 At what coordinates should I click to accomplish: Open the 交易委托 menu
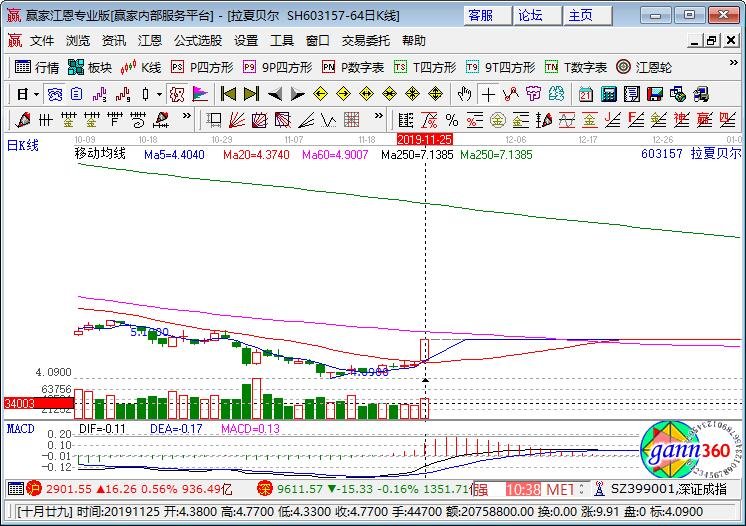click(x=366, y=41)
